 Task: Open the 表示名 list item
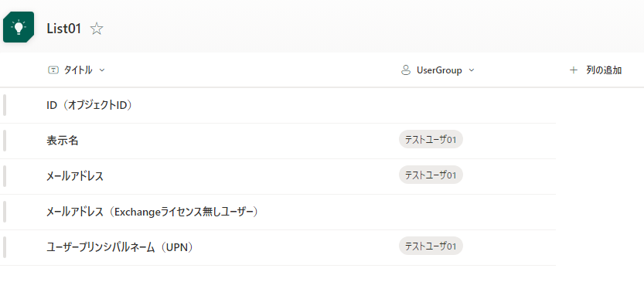tap(63, 141)
